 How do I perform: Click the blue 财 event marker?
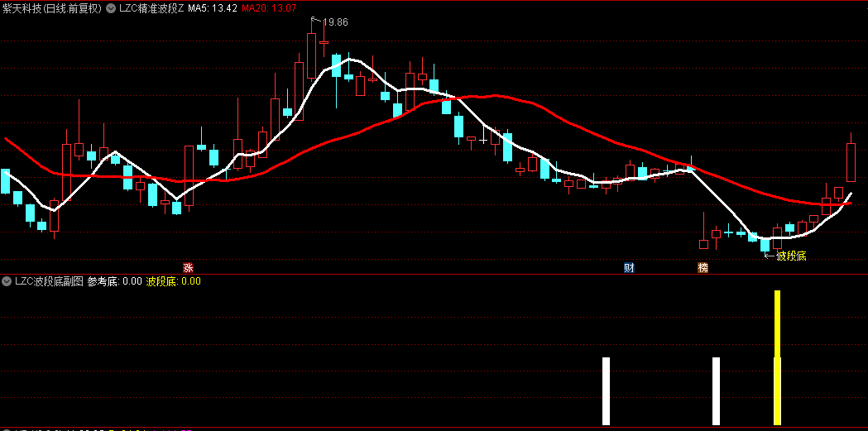tap(629, 268)
